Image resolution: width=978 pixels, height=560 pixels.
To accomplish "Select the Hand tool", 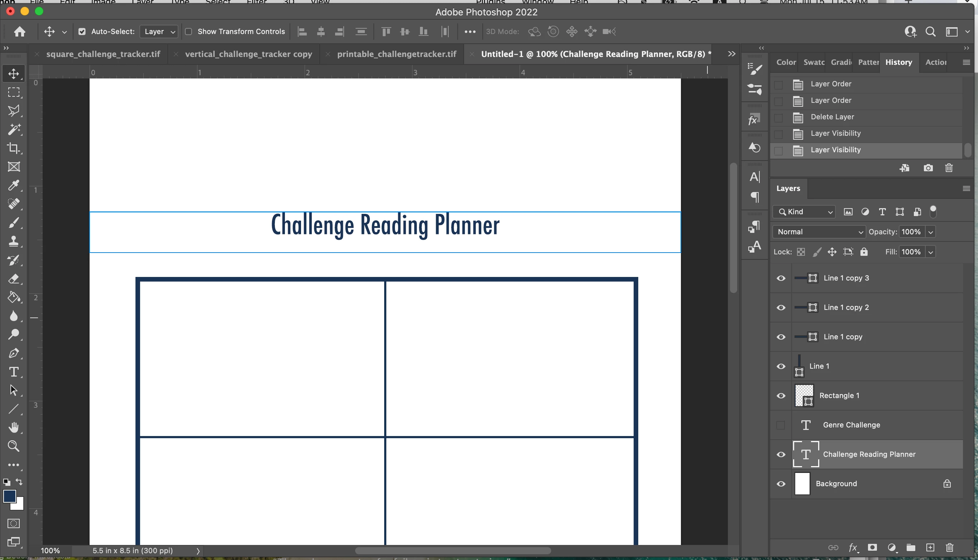I will pyautogui.click(x=14, y=427).
